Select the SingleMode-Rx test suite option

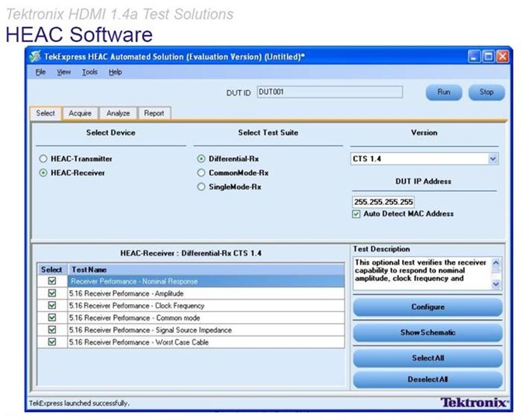tap(202, 186)
